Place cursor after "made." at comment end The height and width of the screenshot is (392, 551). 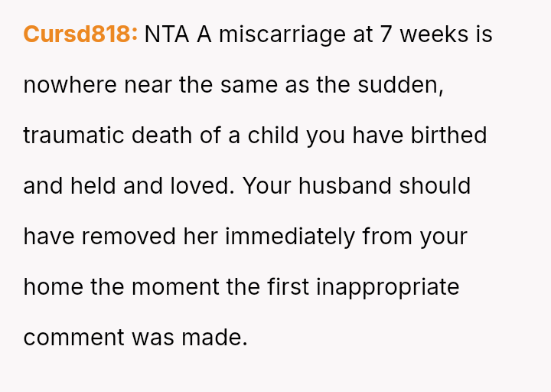(x=249, y=338)
